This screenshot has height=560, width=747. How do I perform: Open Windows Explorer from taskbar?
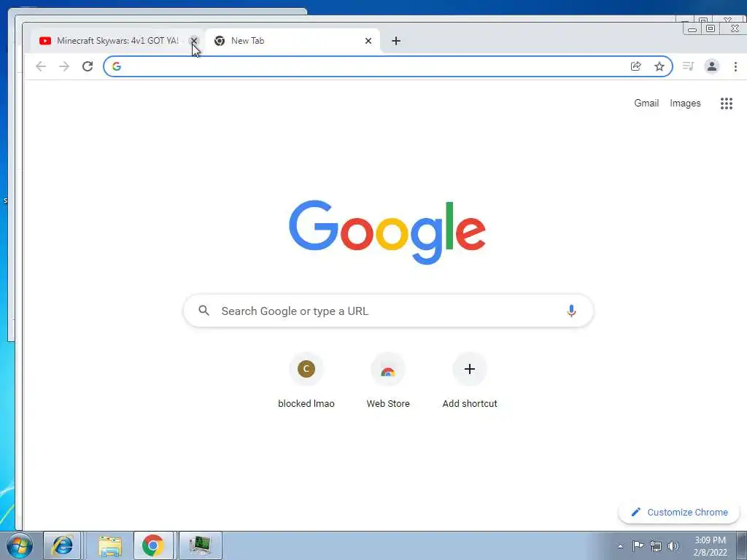click(110, 545)
